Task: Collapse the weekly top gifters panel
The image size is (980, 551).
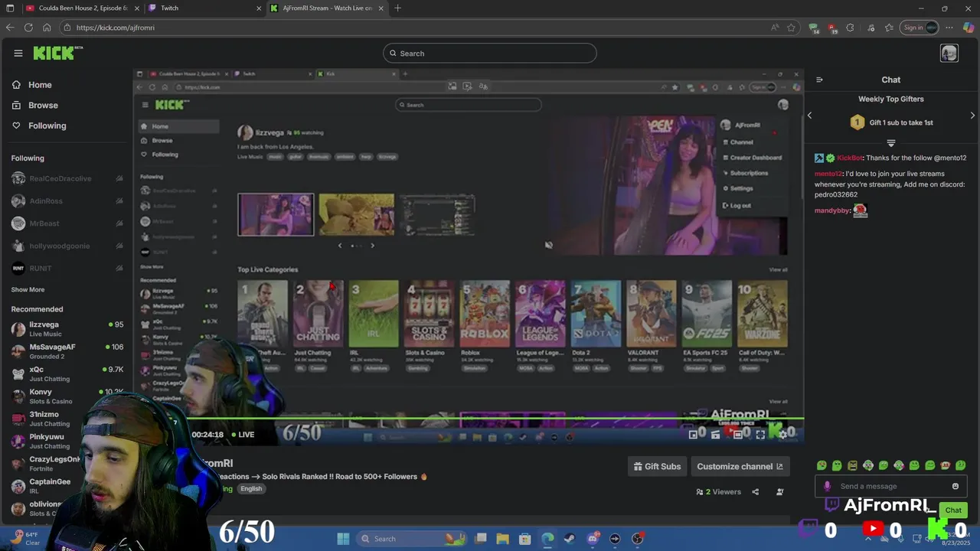Action: click(x=890, y=143)
